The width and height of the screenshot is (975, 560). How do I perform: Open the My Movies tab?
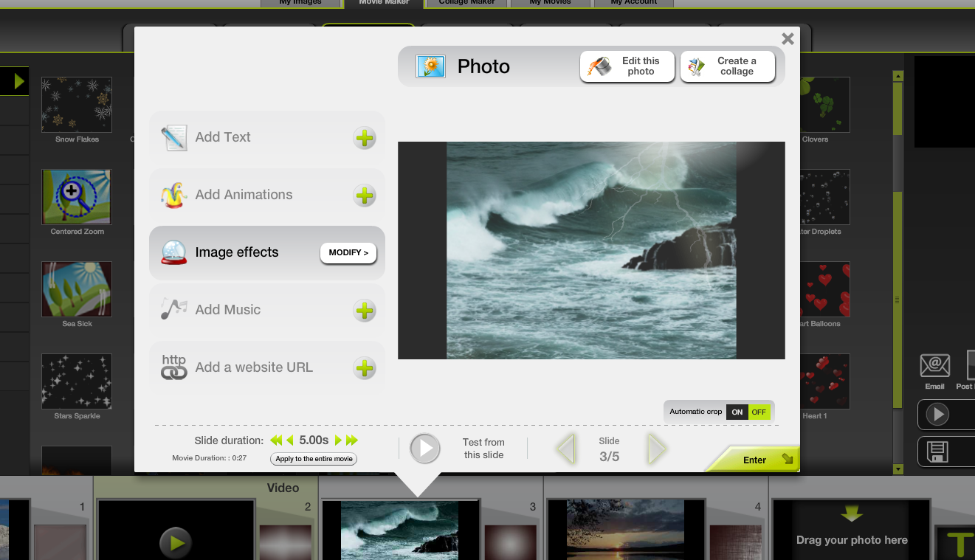click(x=550, y=3)
